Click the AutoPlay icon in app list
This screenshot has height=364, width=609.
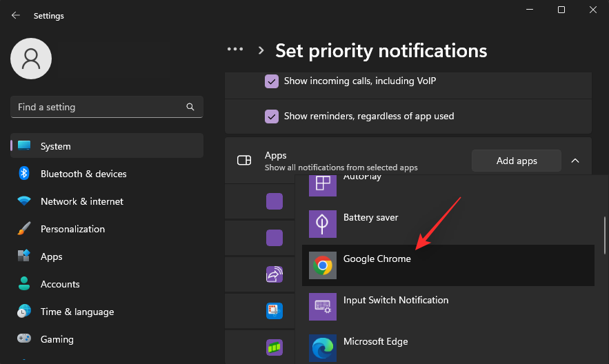pos(323,183)
